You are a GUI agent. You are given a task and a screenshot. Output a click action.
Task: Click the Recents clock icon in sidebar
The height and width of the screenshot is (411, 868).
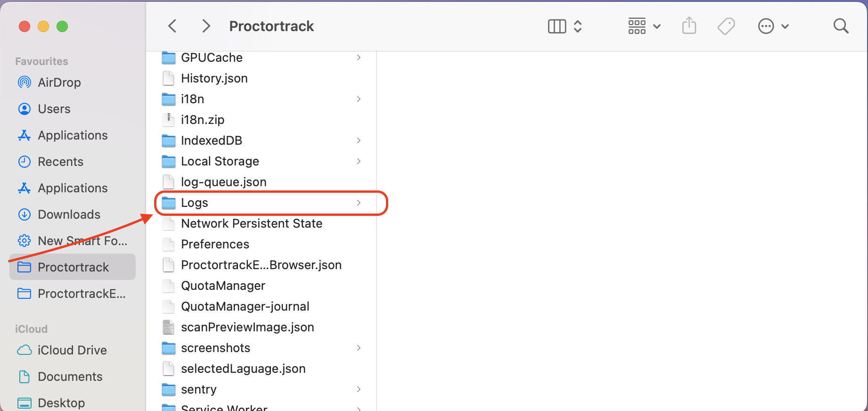25,162
